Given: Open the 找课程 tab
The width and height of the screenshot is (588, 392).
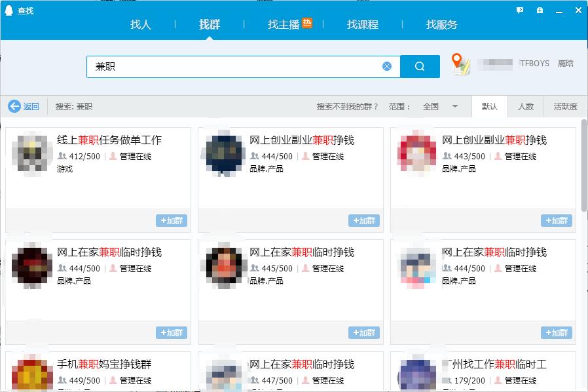Looking at the screenshot, I should 362,24.
